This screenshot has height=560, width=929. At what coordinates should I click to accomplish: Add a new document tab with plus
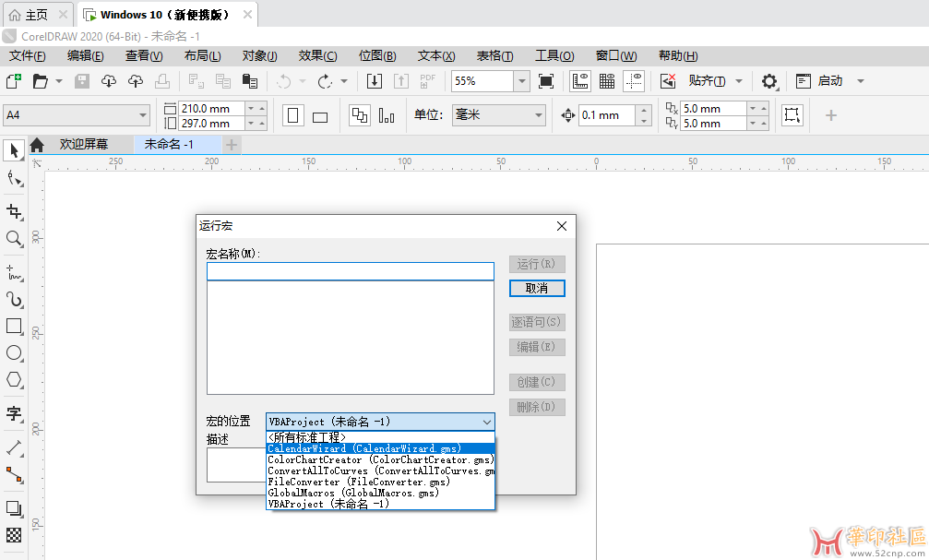[232, 145]
